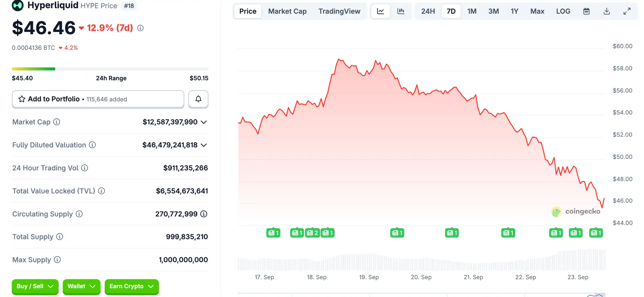Viewport: 644px width, 297px height.
Task: Expand the Fully Diluted Valuation chevron
Action: (x=204, y=145)
